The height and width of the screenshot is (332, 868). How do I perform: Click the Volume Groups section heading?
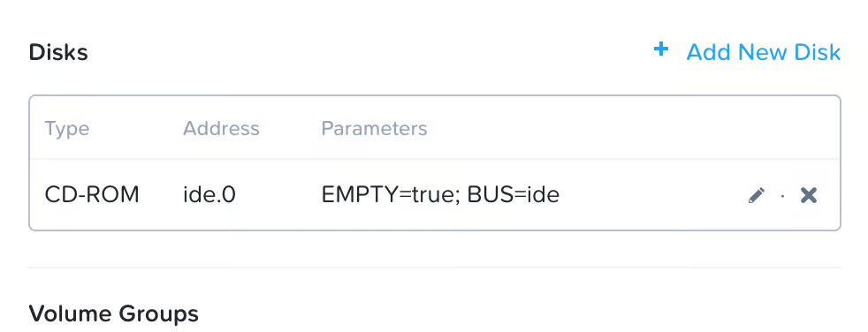tap(113, 313)
